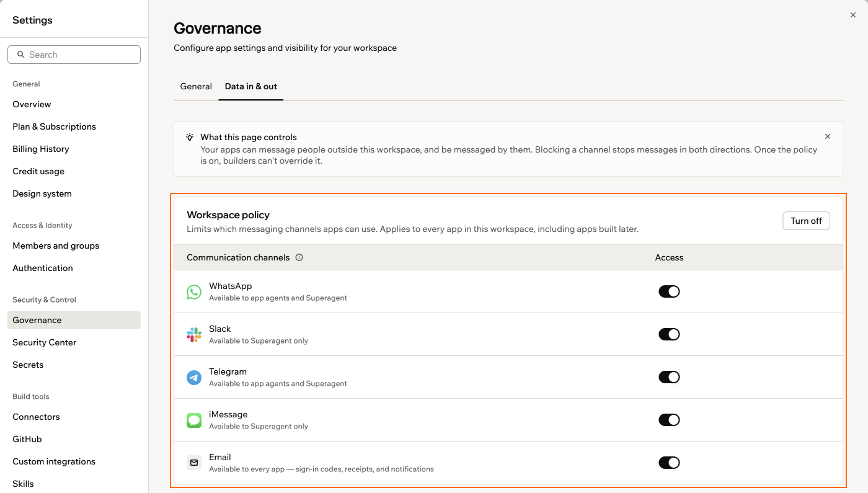
Task: Open Members and groups
Action: [x=74, y=246]
